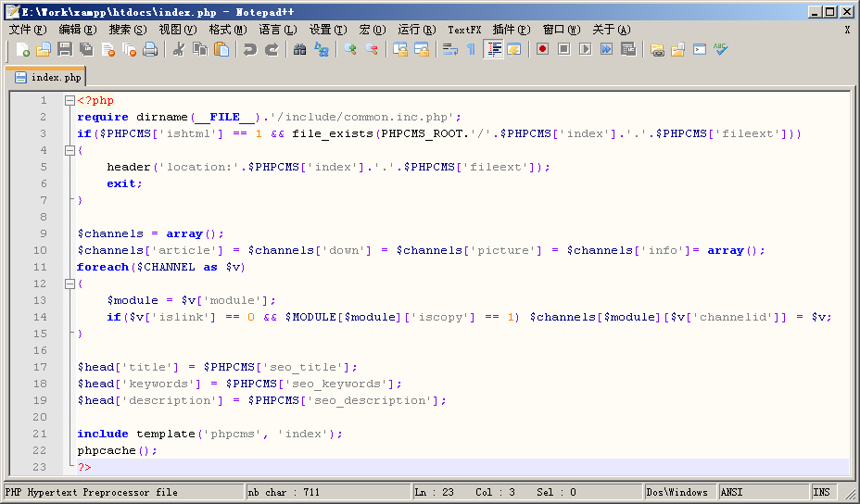Click the Print icon in toolbar
Screen dimensions: 860x504
(x=150, y=49)
